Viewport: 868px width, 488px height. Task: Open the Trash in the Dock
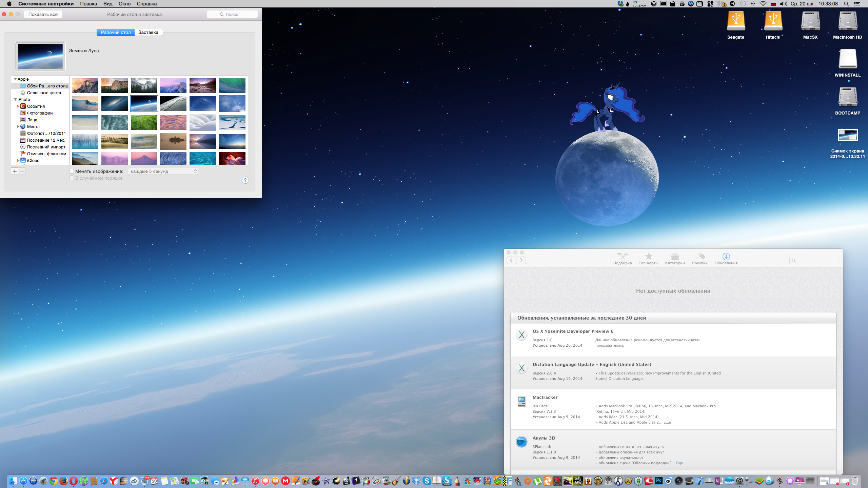[x=855, y=481]
